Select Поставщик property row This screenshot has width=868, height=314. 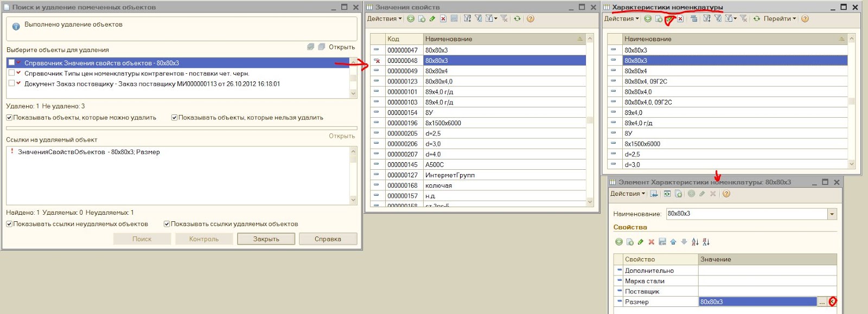725,291
